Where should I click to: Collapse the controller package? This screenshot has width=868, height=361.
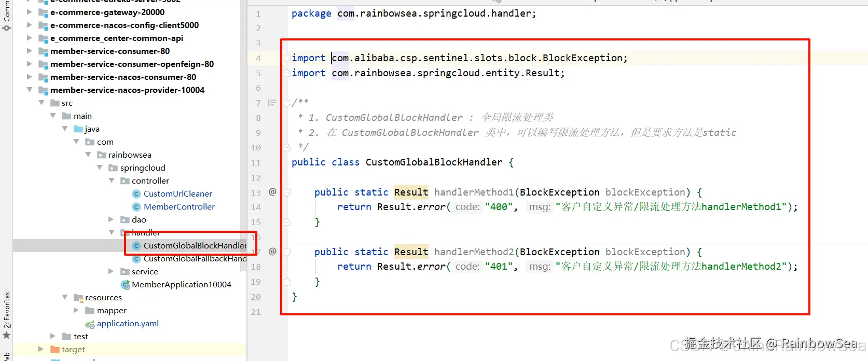tap(112, 180)
